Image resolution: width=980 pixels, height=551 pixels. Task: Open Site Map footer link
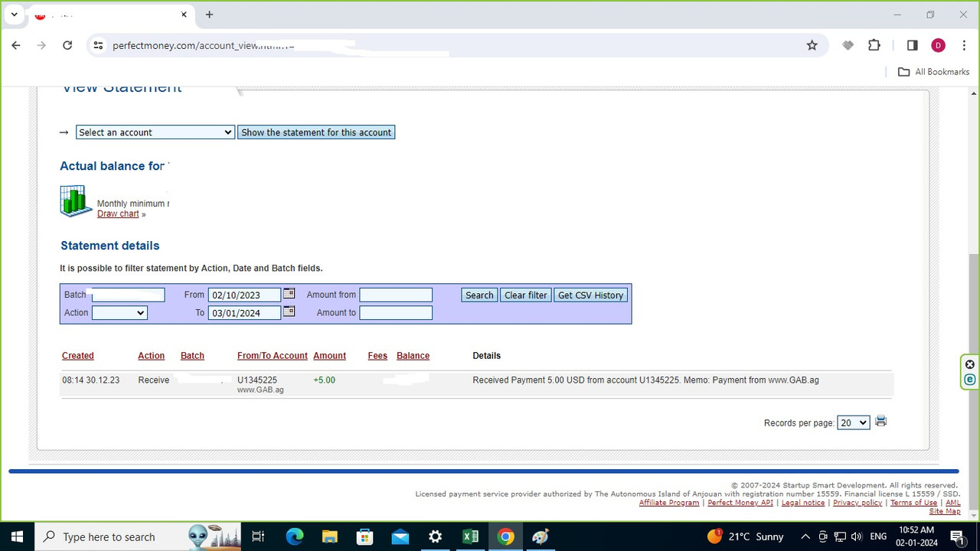(945, 511)
